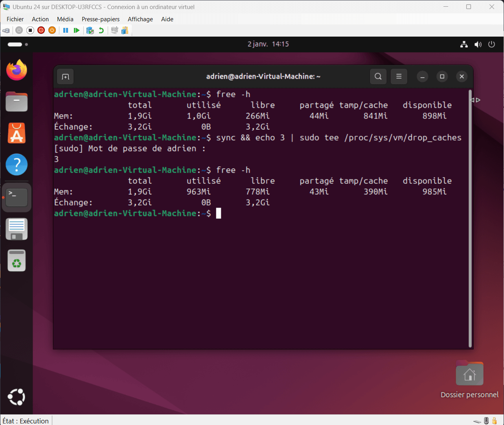Viewport: 504px width, 425px height.
Task: Click the red Shut Down VM icon
Action: [41, 30]
